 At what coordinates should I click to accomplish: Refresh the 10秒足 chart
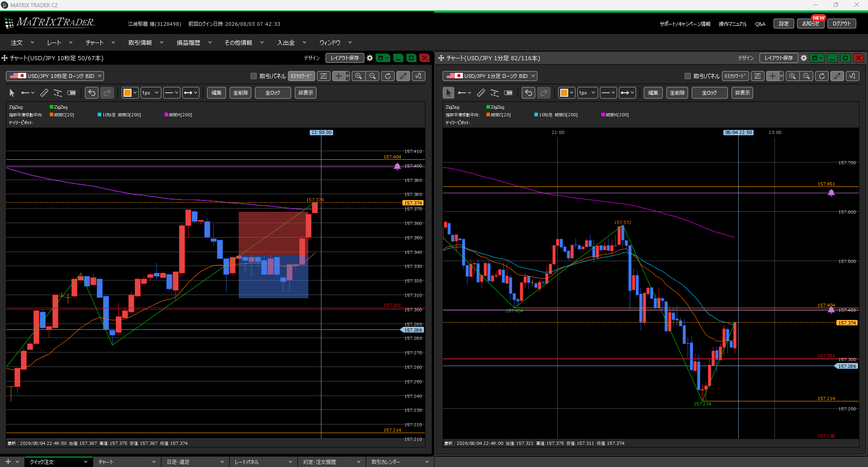tap(388, 76)
